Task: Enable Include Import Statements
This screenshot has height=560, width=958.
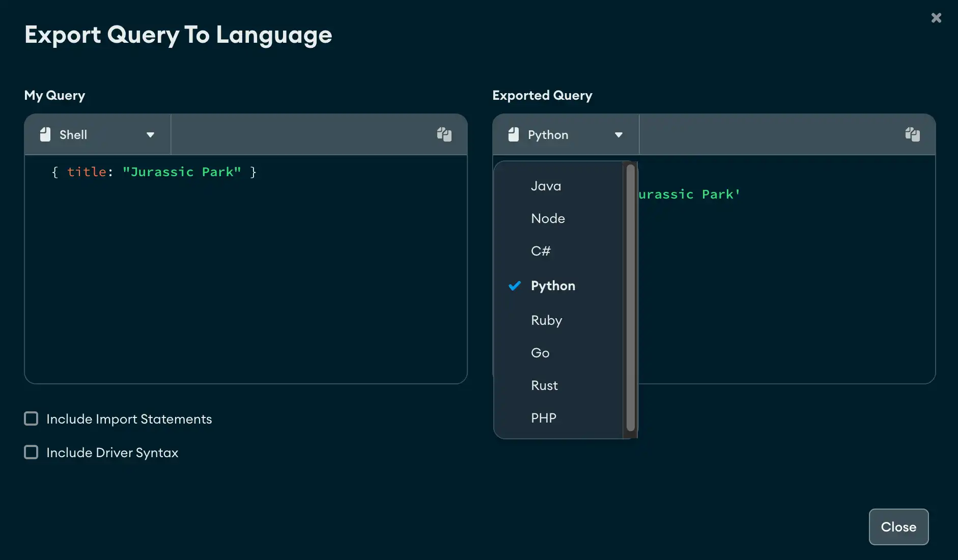Action: pyautogui.click(x=31, y=418)
